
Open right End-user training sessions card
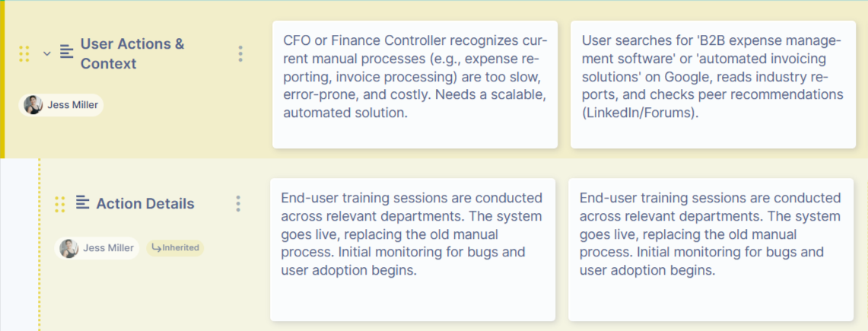[x=711, y=249]
